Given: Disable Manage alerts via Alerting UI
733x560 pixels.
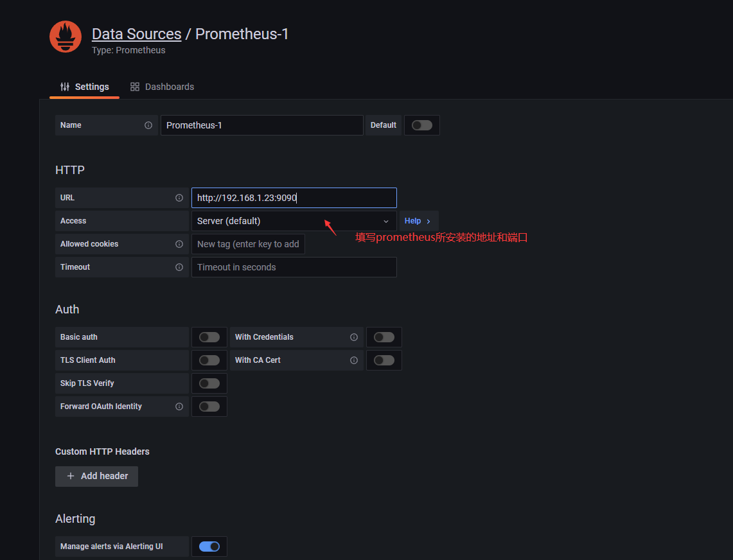Looking at the screenshot, I should (x=209, y=547).
